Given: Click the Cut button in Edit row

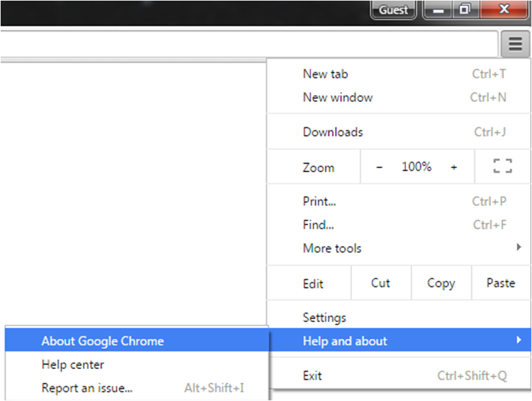Looking at the screenshot, I should coord(381,283).
